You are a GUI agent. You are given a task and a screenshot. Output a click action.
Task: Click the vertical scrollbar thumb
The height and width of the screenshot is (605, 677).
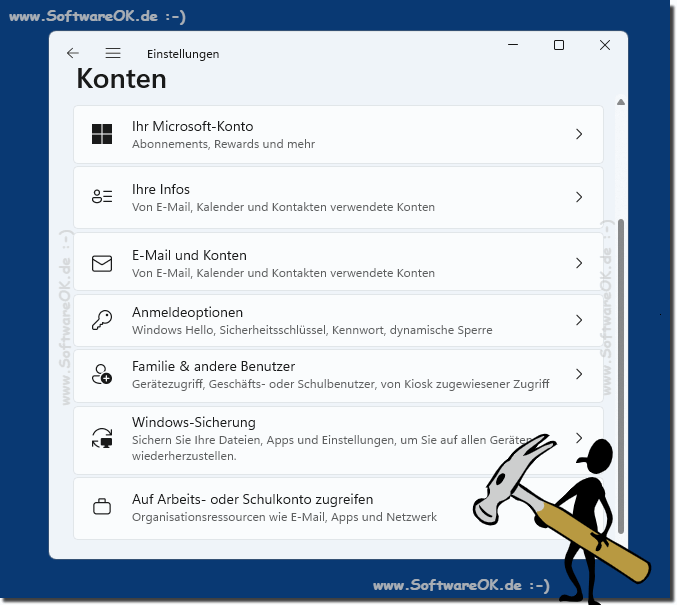tap(621, 376)
